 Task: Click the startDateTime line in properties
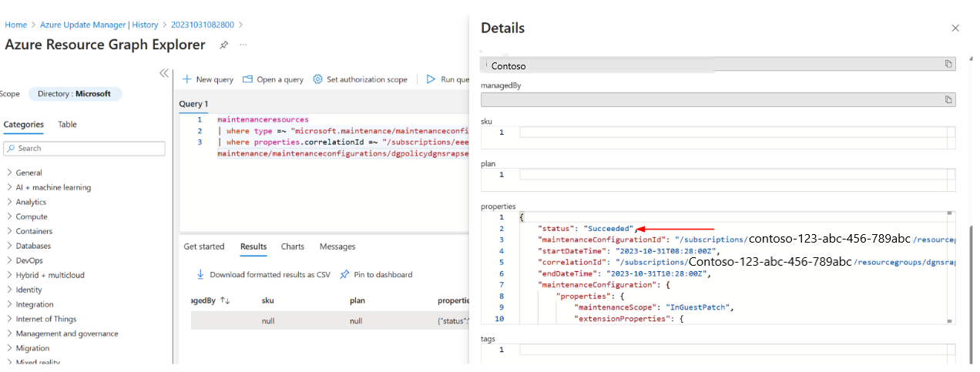(628, 251)
